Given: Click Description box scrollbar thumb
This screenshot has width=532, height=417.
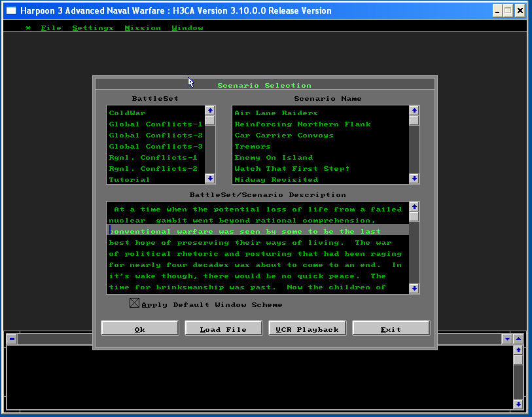Looking at the screenshot, I should click(414, 217).
